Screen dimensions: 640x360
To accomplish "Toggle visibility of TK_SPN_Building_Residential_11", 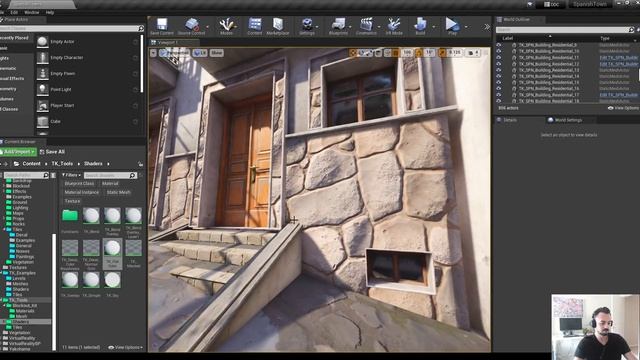I will (499, 58).
